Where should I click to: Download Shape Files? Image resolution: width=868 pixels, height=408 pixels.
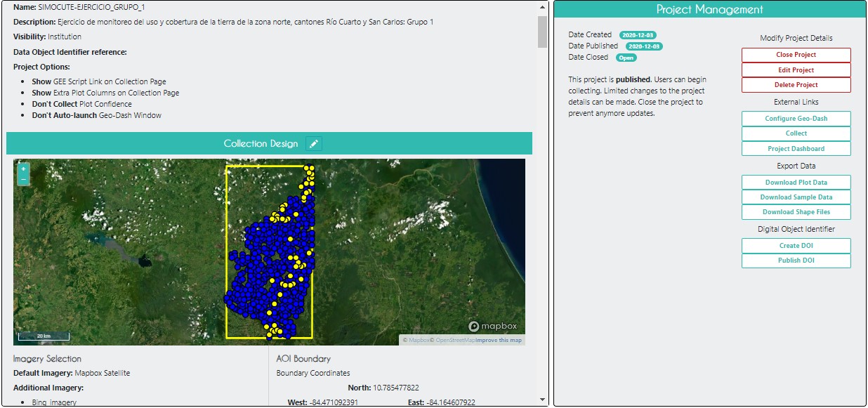coord(796,212)
